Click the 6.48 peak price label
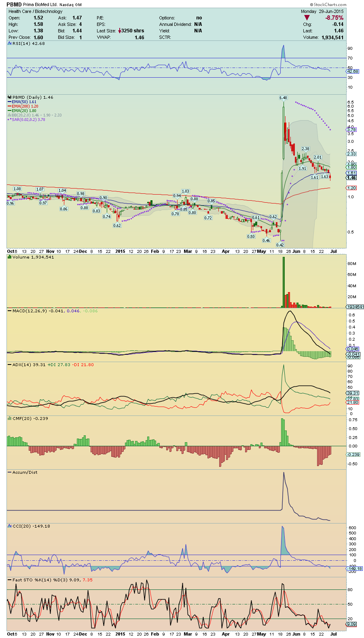Viewport: 364px width, 638px height. (x=283, y=98)
